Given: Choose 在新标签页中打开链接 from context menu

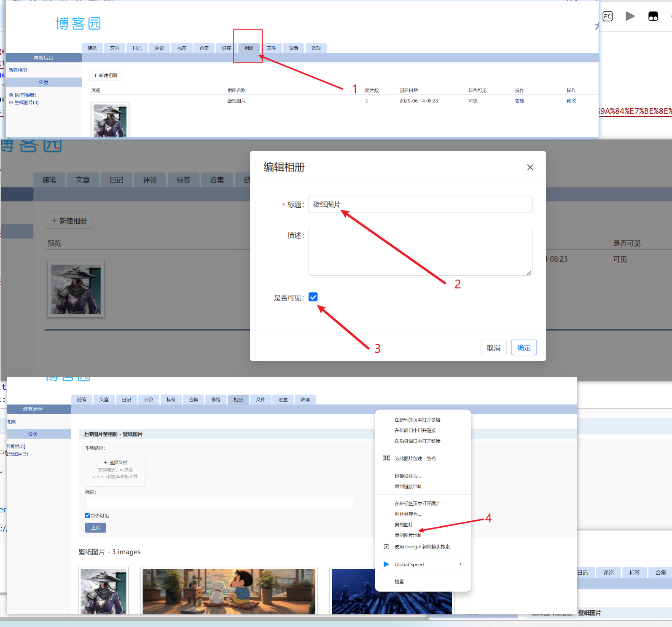Looking at the screenshot, I should [423, 420].
